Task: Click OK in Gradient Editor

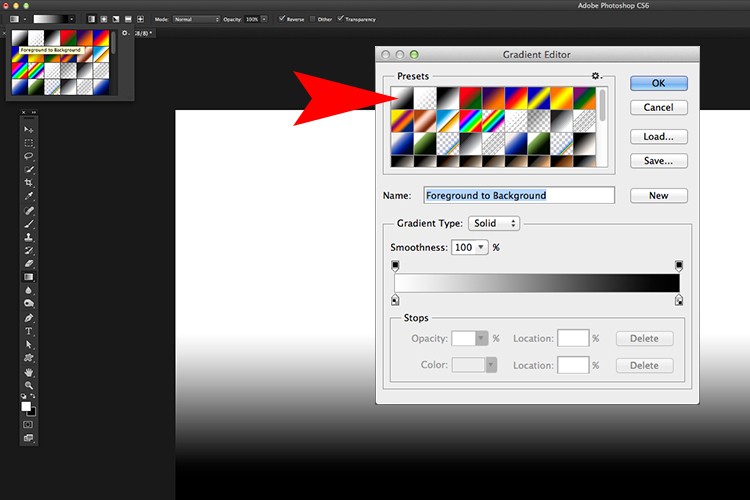Action: (659, 83)
